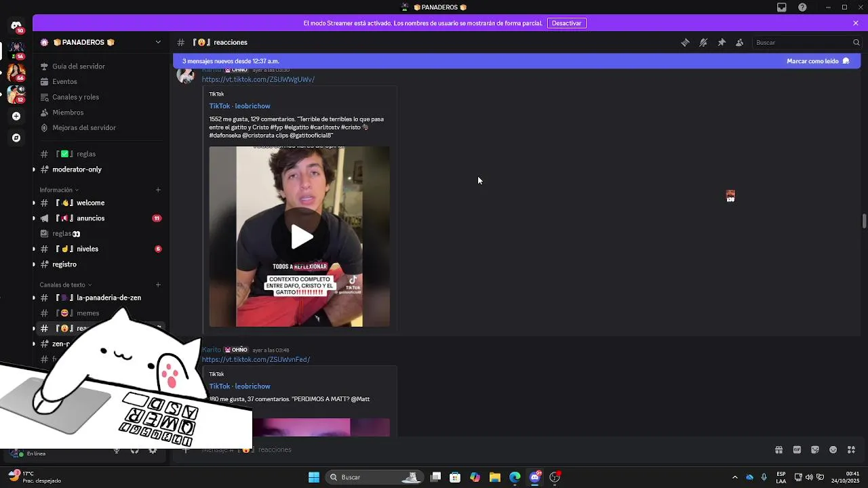Show hidden system tray icons chevron
The width and height of the screenshot is (868, 488).
pyautogui.click(x=734, y=477)
